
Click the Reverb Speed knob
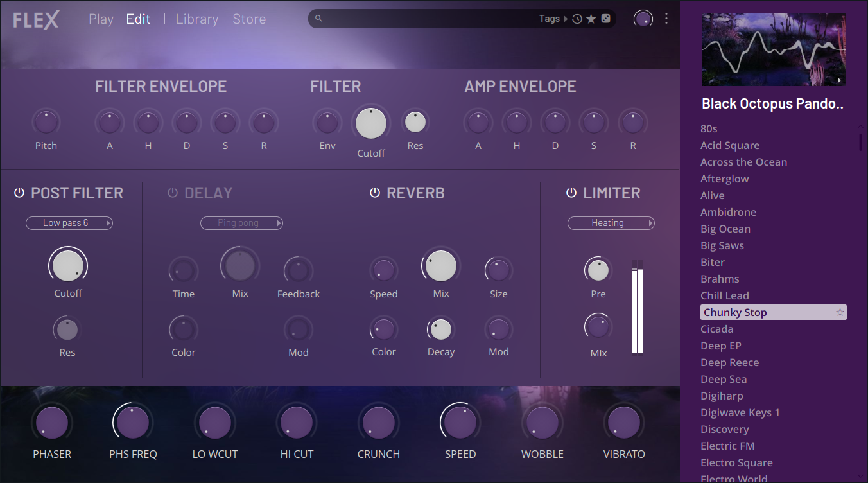click(x=384, y=270)
